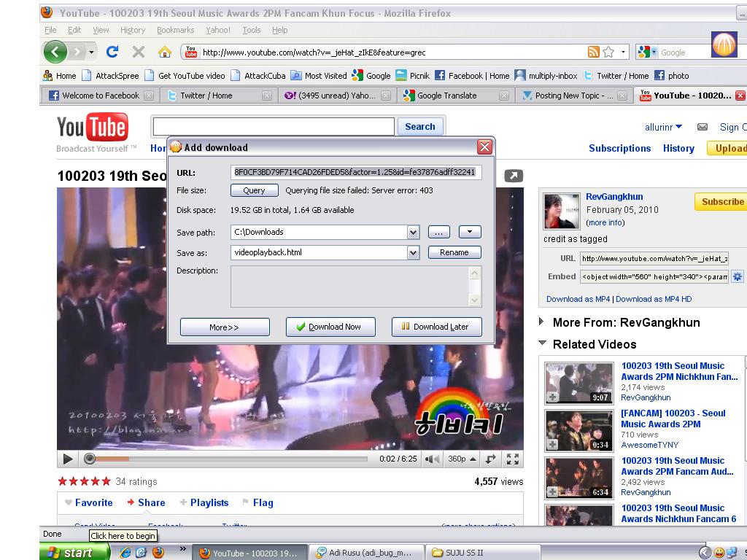Toggle the video loop/resize control
Screen dimensions: 747x560
tap(491, 459)
